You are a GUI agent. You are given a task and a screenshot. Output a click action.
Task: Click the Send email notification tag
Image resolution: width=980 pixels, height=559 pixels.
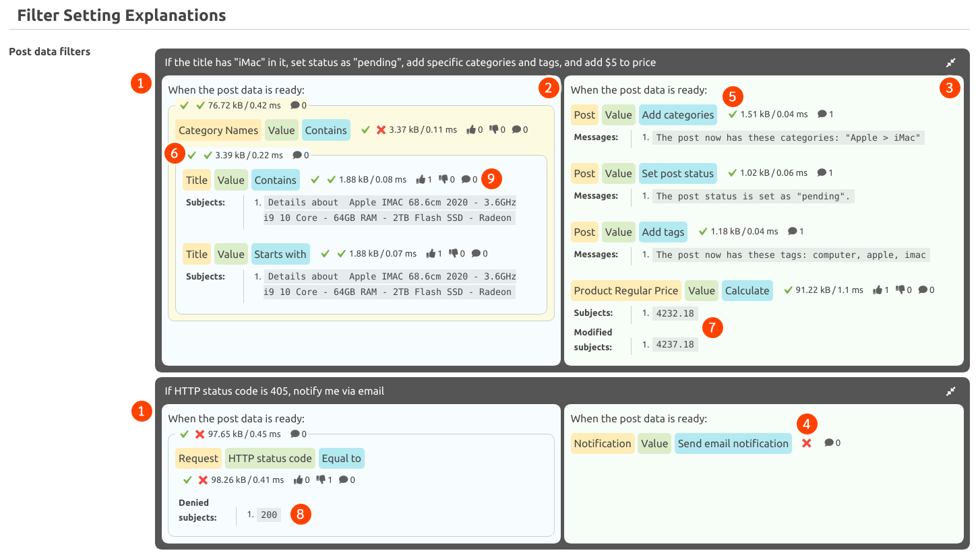click(x=733, y=444)
